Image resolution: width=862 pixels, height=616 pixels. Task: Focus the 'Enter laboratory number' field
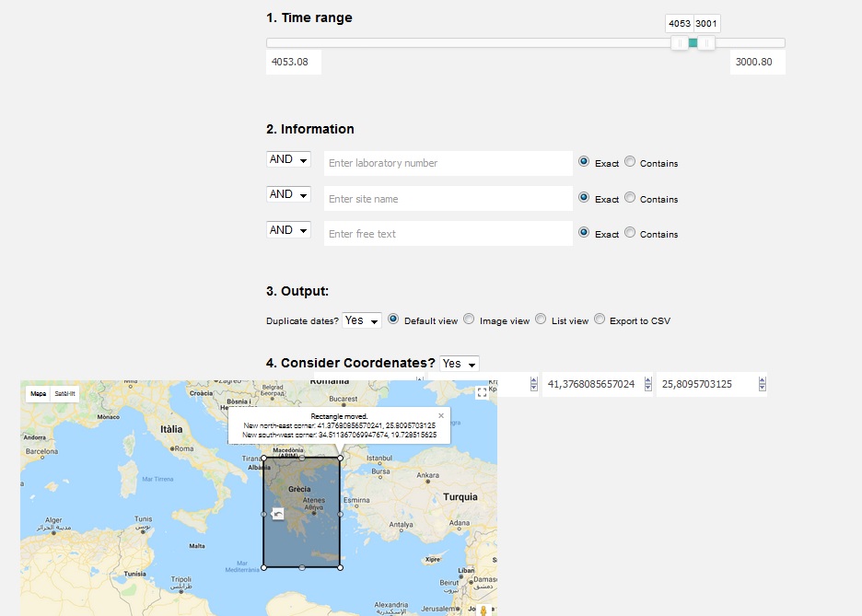448,163
